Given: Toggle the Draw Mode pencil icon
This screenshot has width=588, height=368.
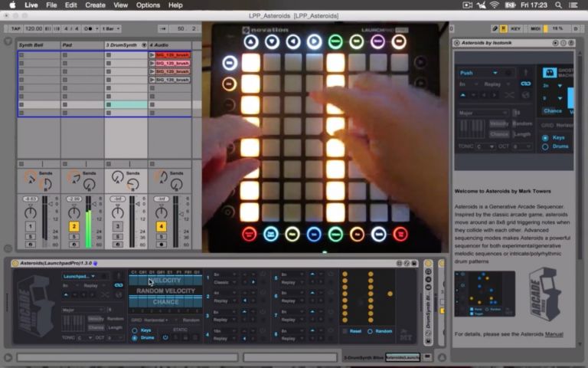Looking at the screenshot, I should 495,28.
